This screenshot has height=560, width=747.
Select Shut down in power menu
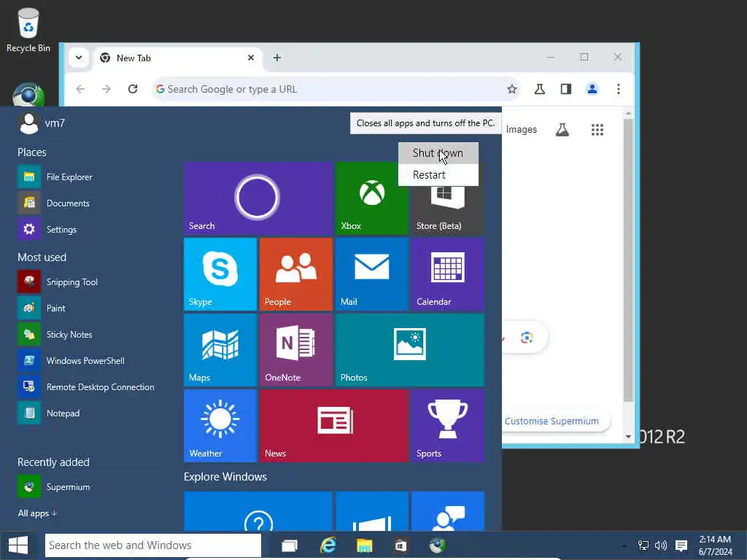tap(438, 153)
